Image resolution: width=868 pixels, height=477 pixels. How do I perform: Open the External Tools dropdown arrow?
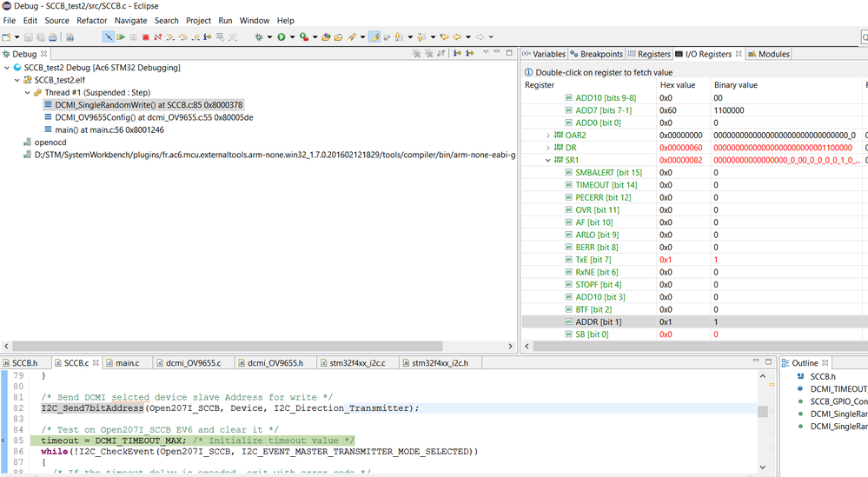point(315,37)
